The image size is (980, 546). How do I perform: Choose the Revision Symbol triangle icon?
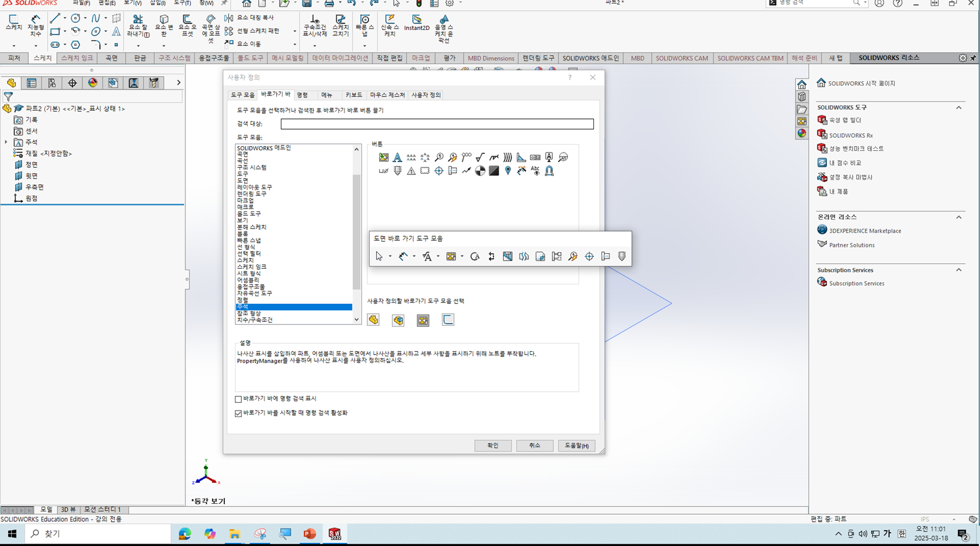click(x=411, y=171)
